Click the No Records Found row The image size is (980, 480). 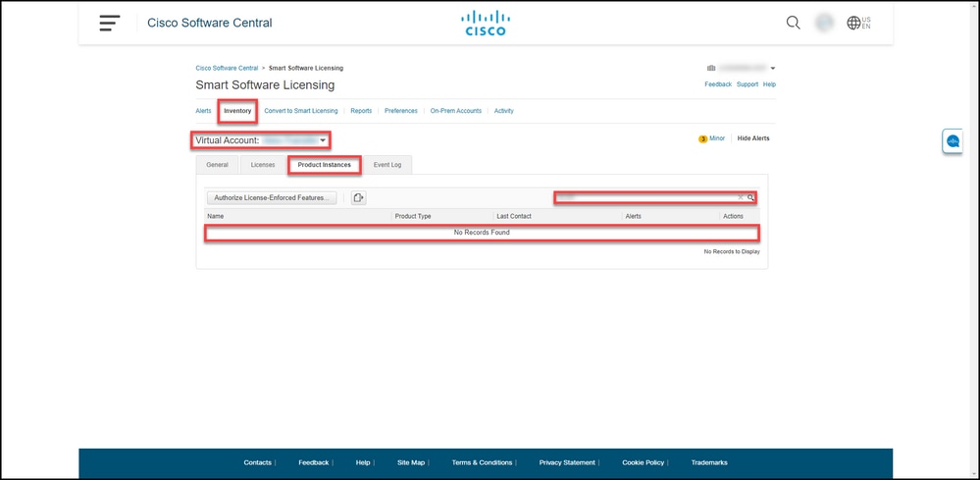click(x=482, y=233)
